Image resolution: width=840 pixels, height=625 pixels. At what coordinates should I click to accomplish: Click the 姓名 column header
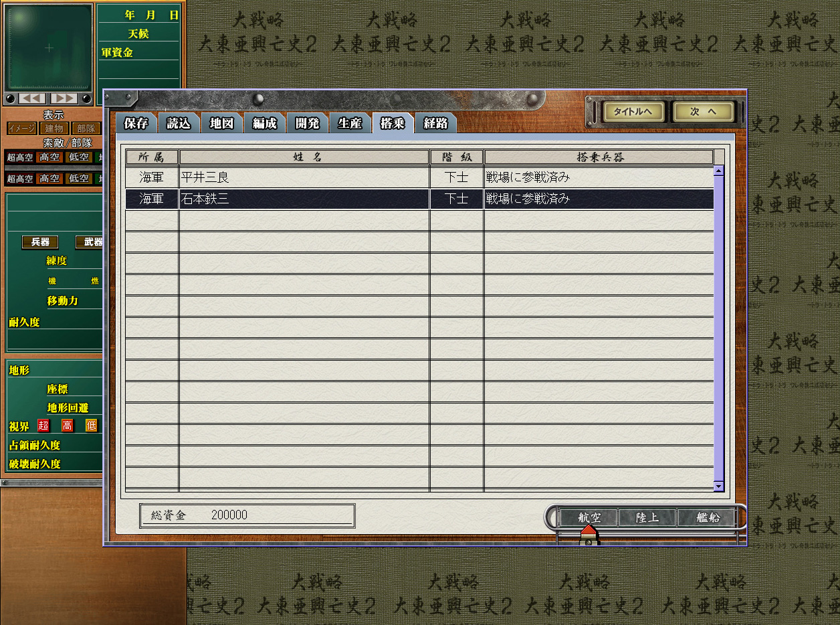click(x=304, y=157)
